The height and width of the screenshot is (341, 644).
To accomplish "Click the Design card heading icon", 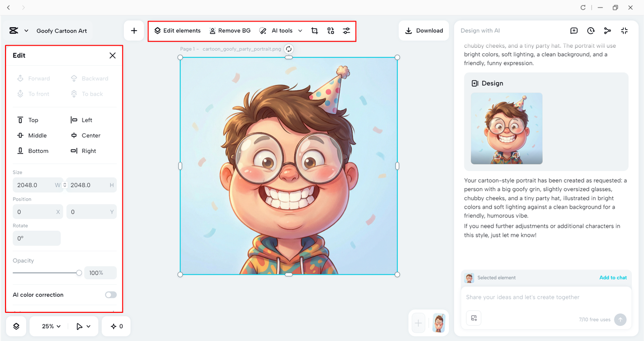I will coord(474,83).
